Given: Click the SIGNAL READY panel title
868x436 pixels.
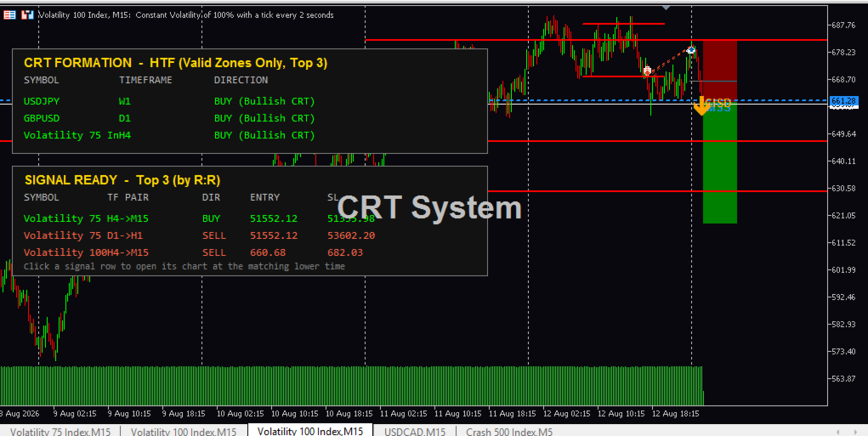Looking at the screenshot, I should coord(122,180).
